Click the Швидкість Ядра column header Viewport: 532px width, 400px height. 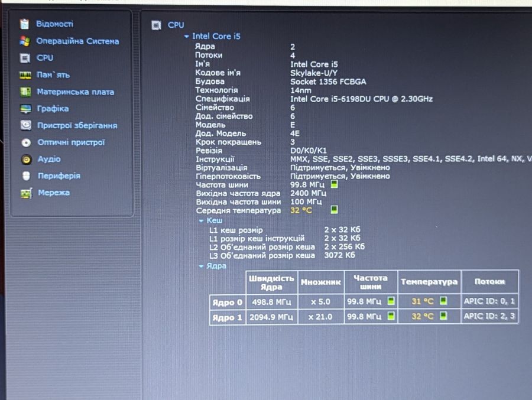271,282
